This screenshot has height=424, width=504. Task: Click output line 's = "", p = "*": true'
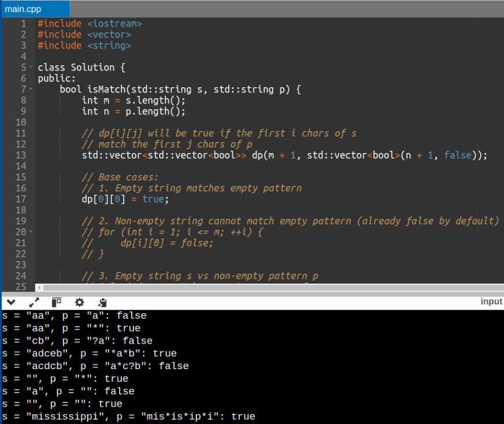(x=65, y=379)
